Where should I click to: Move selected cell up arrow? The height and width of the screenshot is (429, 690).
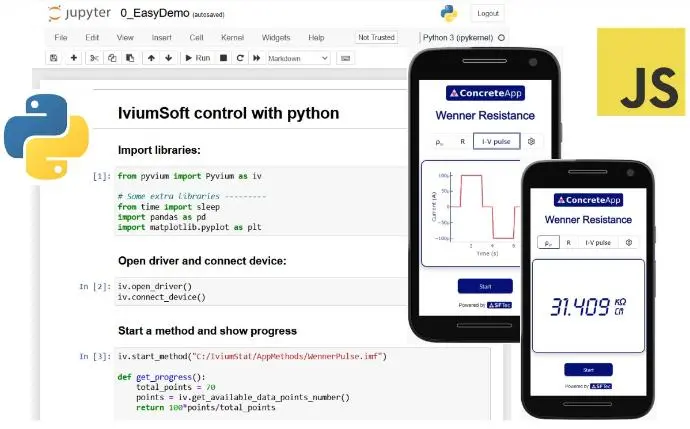click(x=151, y=58)
